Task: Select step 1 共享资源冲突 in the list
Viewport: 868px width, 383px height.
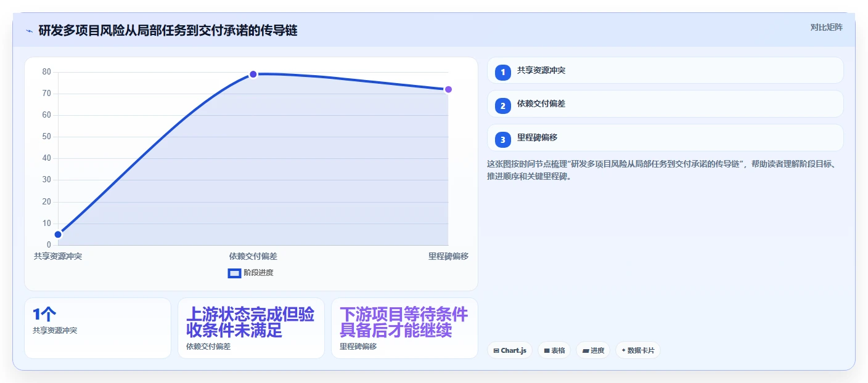Action: (665, 70)
